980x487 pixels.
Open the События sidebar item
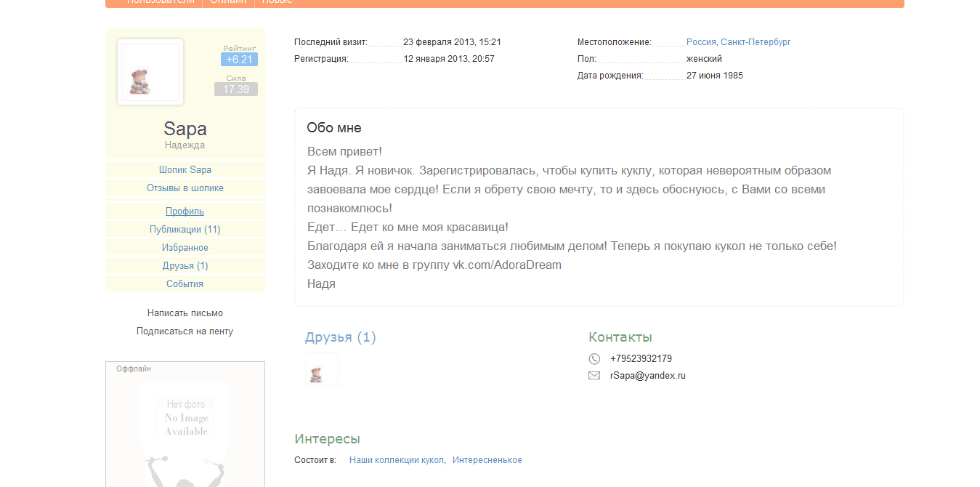point(185,284)
